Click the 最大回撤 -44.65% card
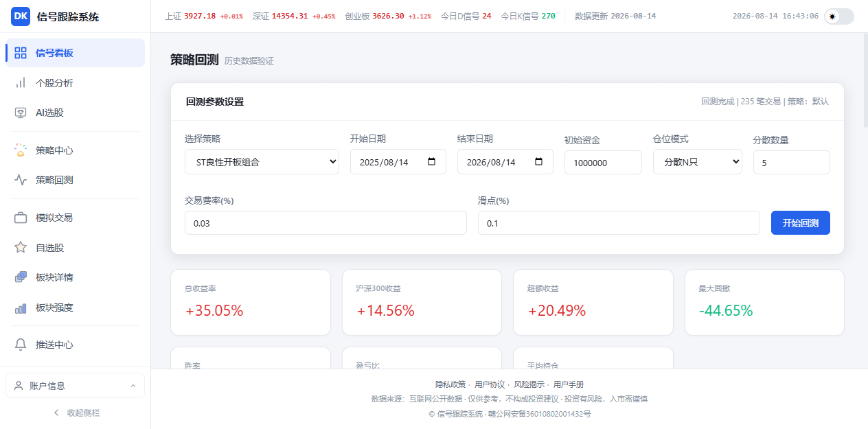Image resolution: width=868 pixels, height=429 pixels. pyautogui.click(x=765, y=303)
